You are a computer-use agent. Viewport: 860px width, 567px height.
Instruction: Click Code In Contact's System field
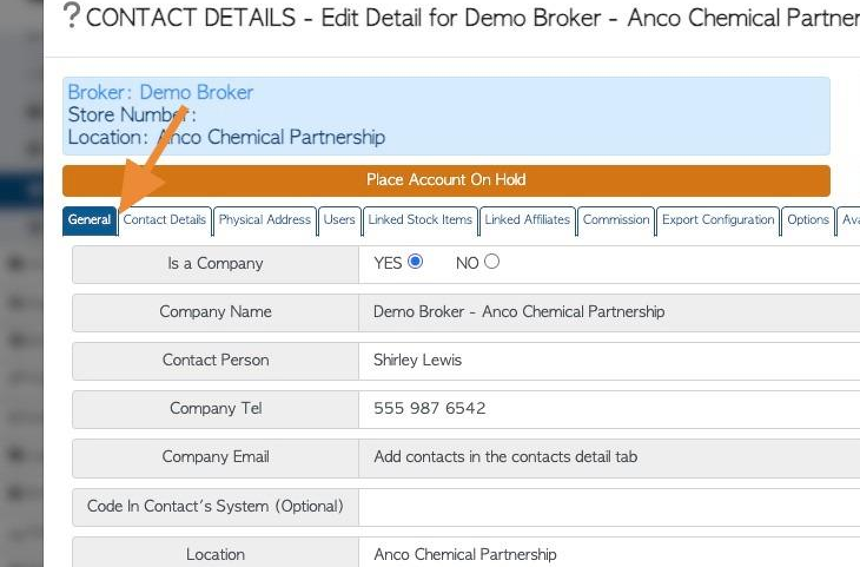coord(609,507)
